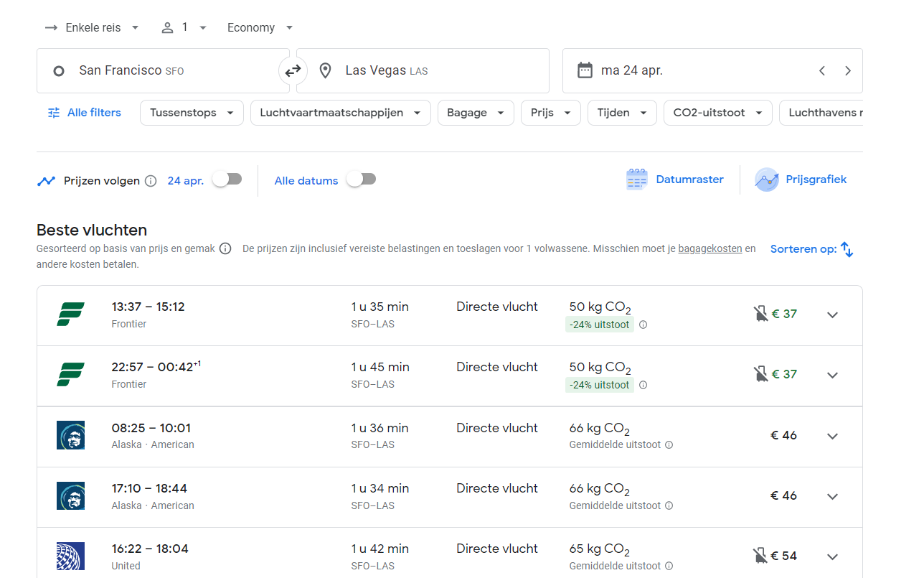The image size is (924, 578).
Task: Open the Economy class dropdown
Action: coord(260,27)
